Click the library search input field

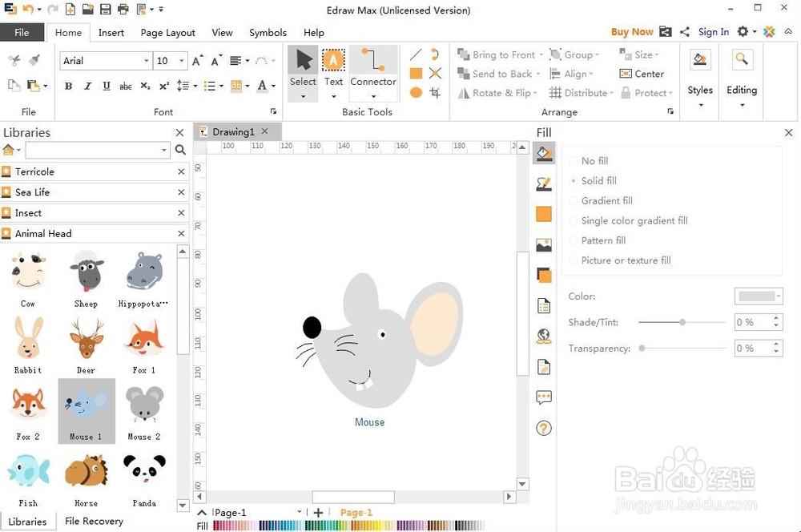(93, 150)
